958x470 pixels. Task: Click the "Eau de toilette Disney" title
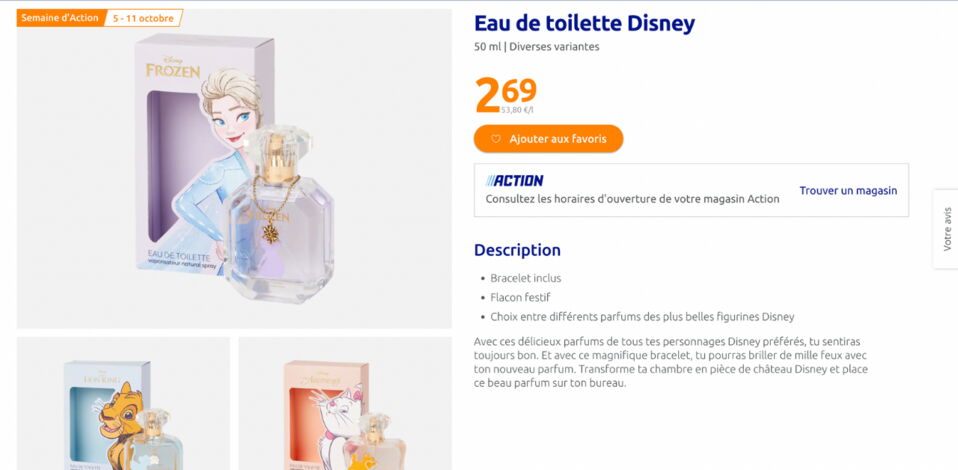tap(584, 23)
